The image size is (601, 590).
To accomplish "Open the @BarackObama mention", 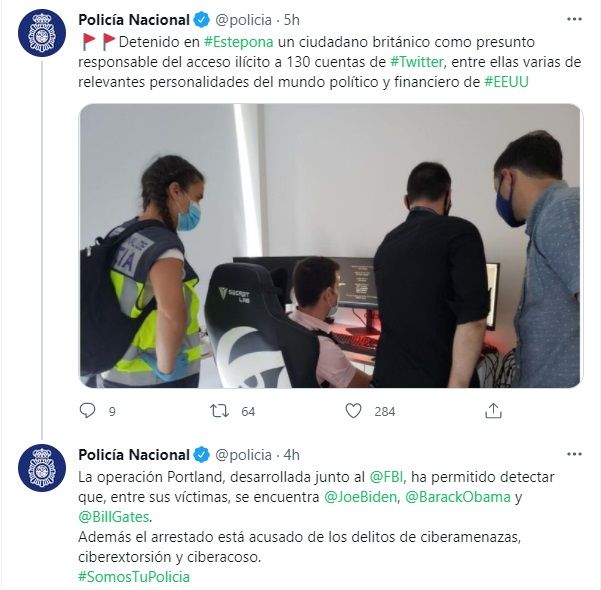I will pos(458,497).
